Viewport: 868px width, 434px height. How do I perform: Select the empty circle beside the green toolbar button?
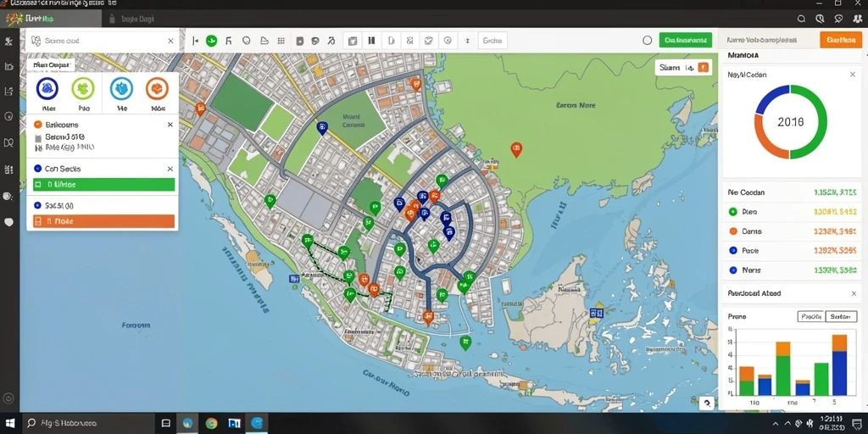point(647,41)
